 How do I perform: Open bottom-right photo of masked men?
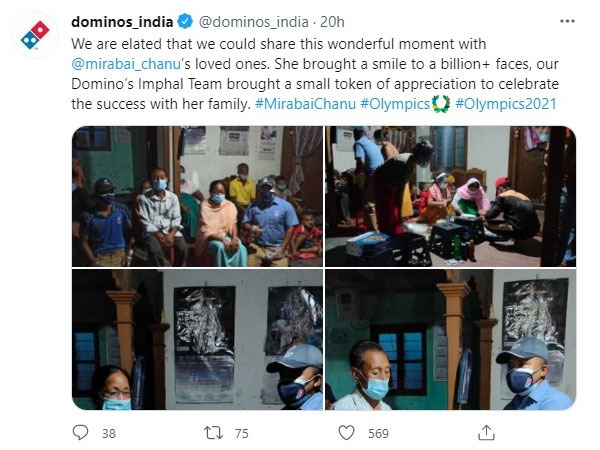(450, 339)
